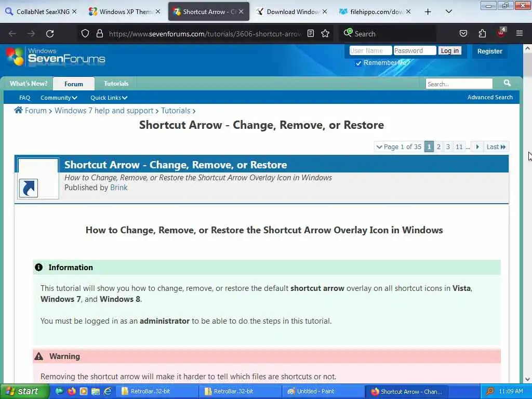Open the Firefox hamburger menu
Viewport: 532px width, 399px height.
point(520,33)
